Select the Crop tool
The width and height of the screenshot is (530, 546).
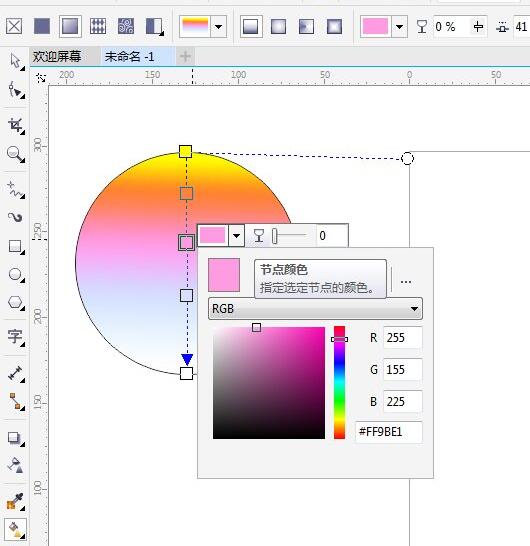pos(15,125)
